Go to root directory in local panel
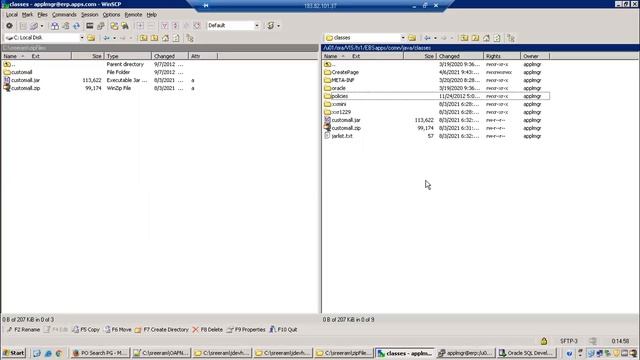 click(x=154, y=38)
